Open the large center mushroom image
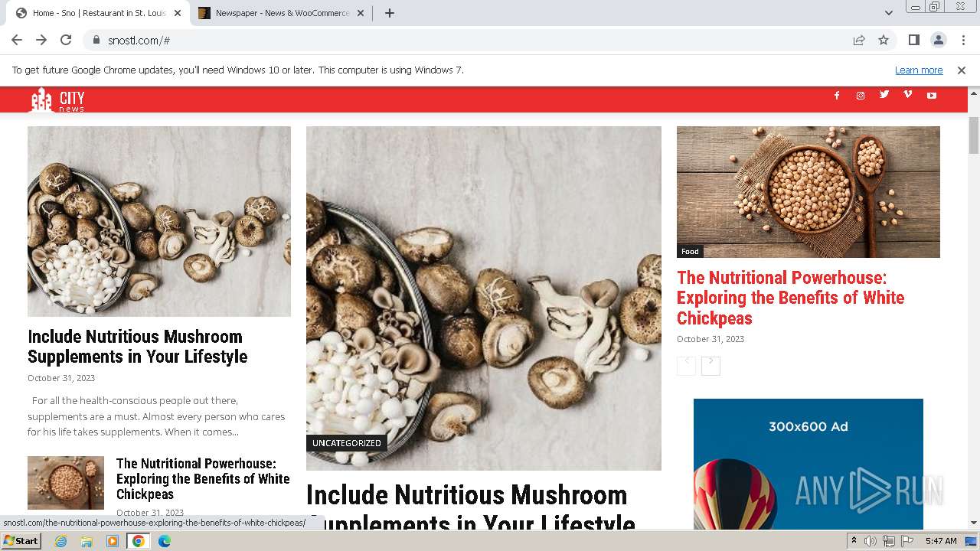 click(x=484, y=298)
